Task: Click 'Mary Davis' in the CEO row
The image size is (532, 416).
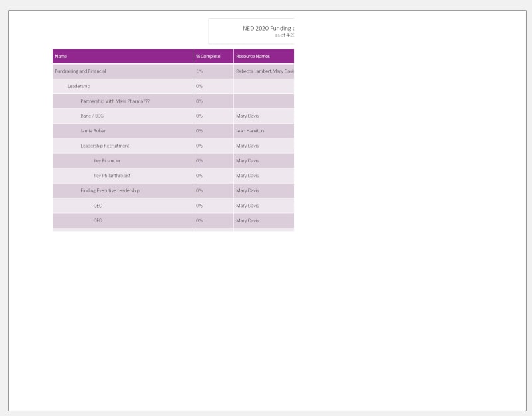Action: 247,206
